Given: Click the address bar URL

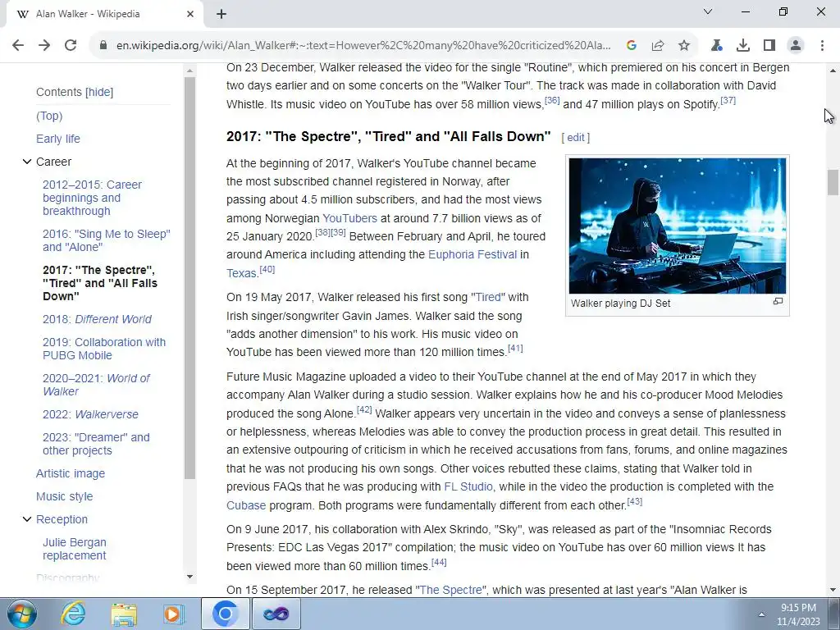Looking at the screenshot, I should pyautogui.click(x=363, y=46).
